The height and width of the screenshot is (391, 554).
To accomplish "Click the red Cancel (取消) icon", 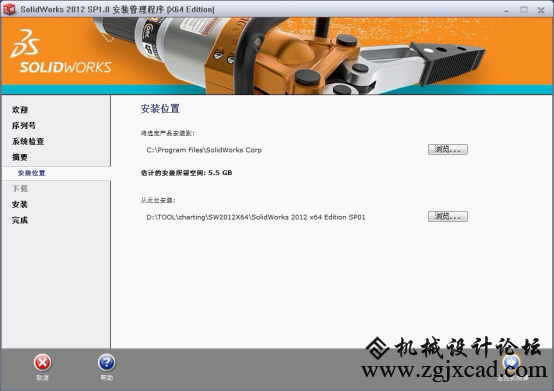I will 42,363.
